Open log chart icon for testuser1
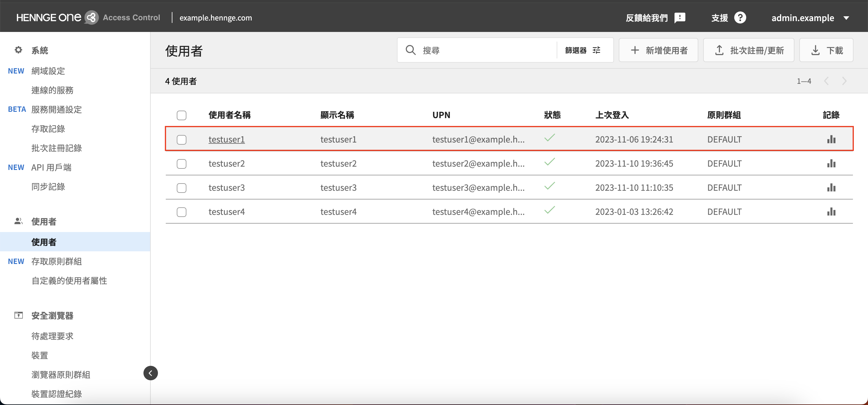 (831, 139)
